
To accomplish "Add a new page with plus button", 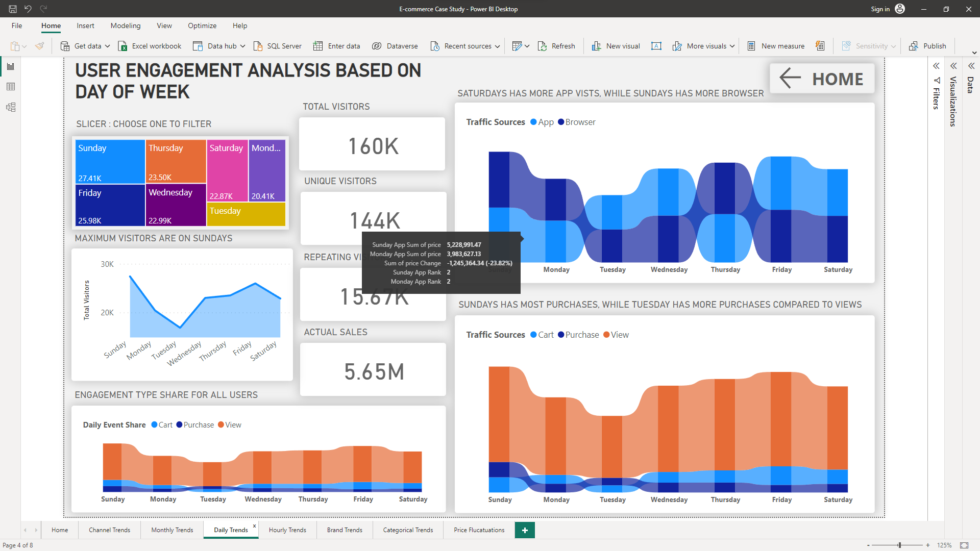I will click(525, 530).
